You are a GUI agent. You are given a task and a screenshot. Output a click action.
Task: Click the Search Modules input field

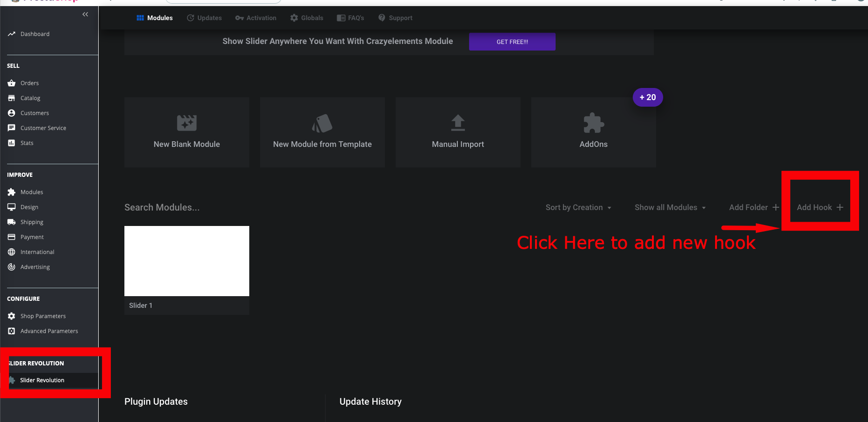coord(162,207)
